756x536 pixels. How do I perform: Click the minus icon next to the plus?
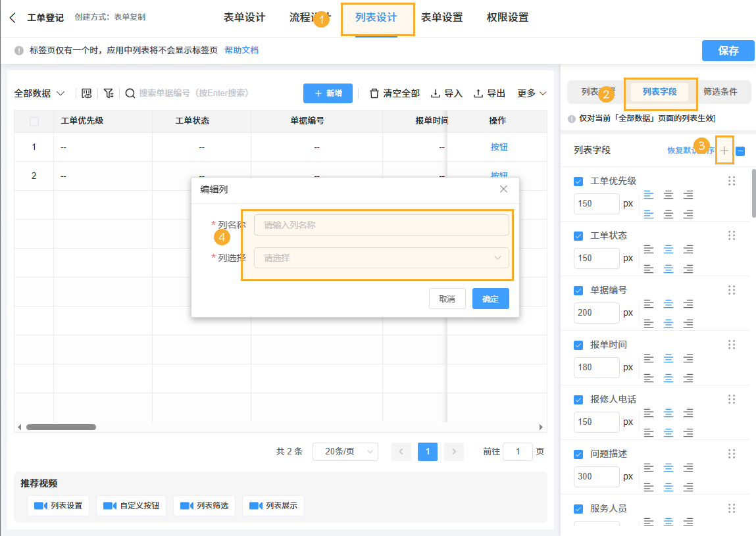click(x=740, y=151)
